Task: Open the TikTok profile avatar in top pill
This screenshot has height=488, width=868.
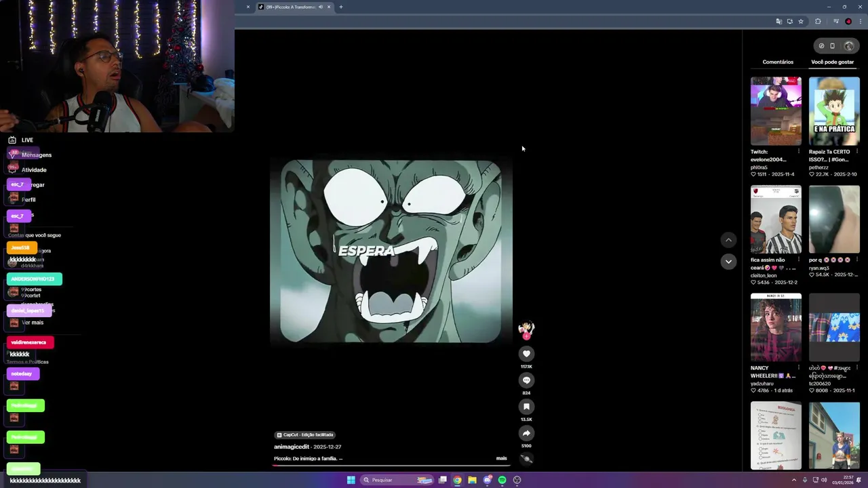Action: [x=849, y=46]
